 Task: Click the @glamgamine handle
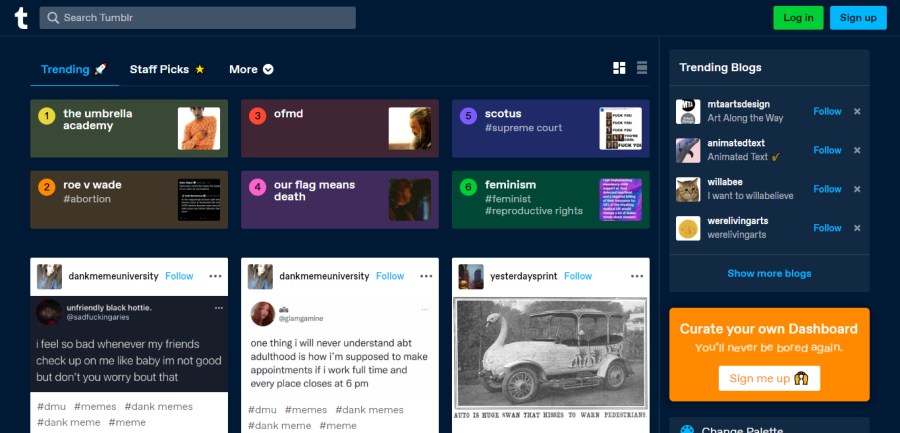300,318
